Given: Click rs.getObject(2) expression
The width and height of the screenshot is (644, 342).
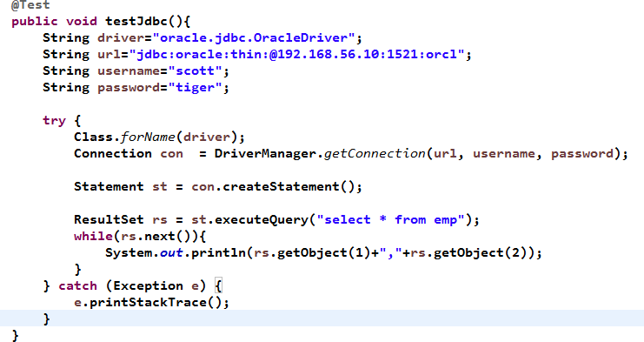Looking at the screenshot, I should click(x=468, y=252).
